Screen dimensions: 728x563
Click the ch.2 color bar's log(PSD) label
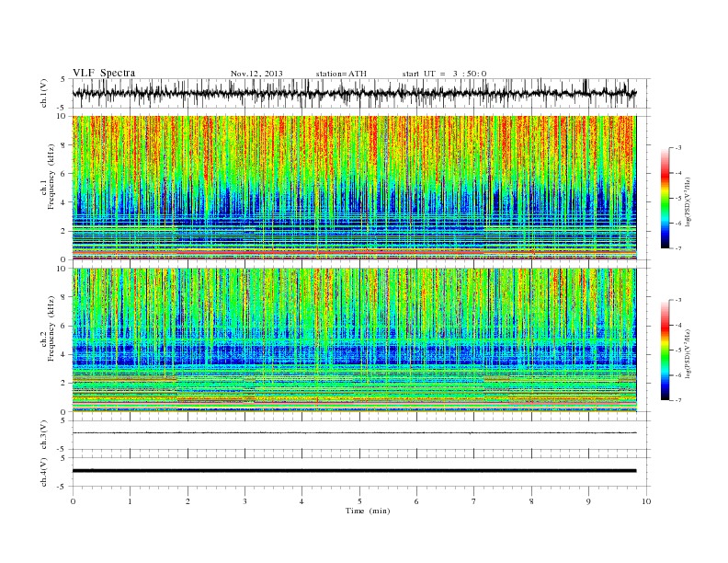click(x=688, y=353)
